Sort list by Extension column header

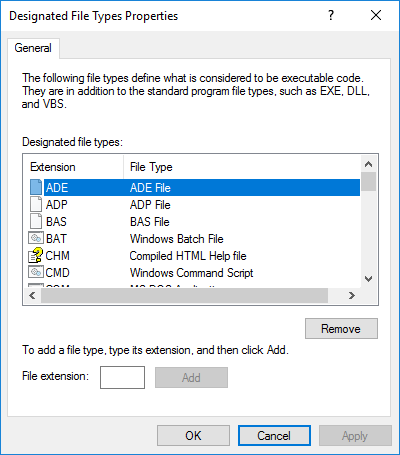tap(73, 167)
